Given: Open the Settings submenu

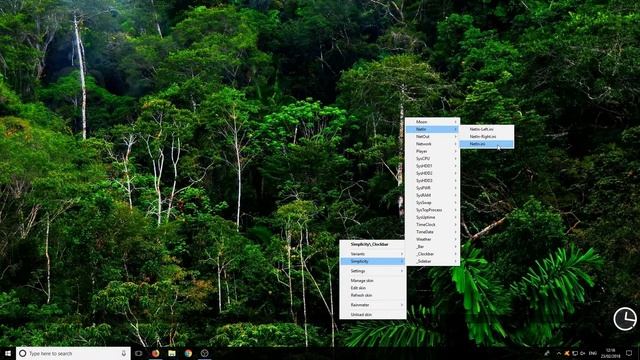Looking at the screenshot, I should click(373, 271).
